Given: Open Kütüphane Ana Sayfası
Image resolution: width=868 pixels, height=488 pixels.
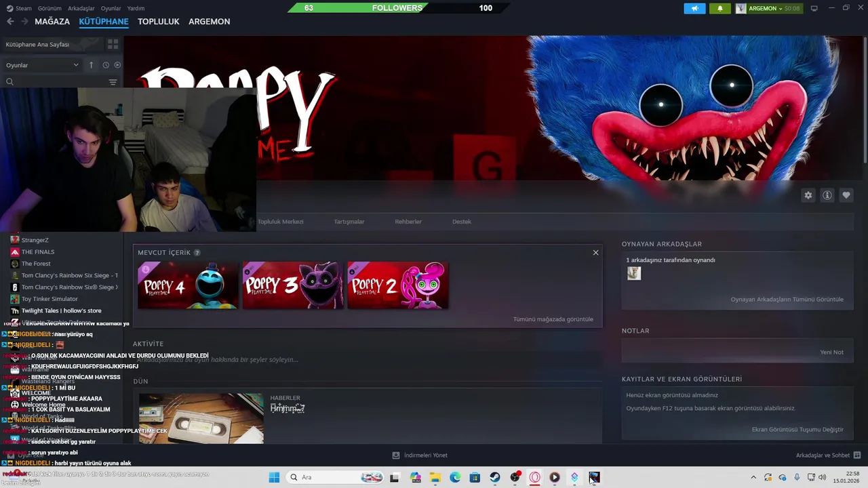Looking at the screenshot, I should [x=53, y=44].
